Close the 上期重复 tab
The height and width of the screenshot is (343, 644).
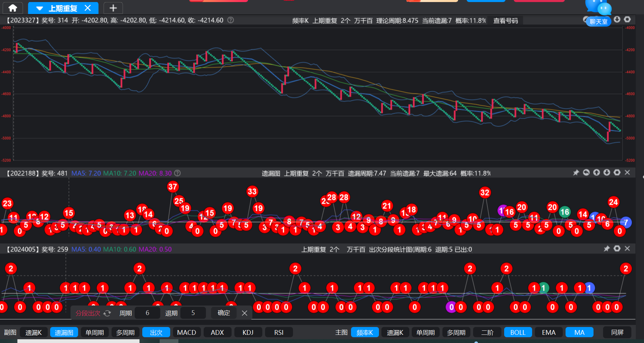tap(88, 8)
